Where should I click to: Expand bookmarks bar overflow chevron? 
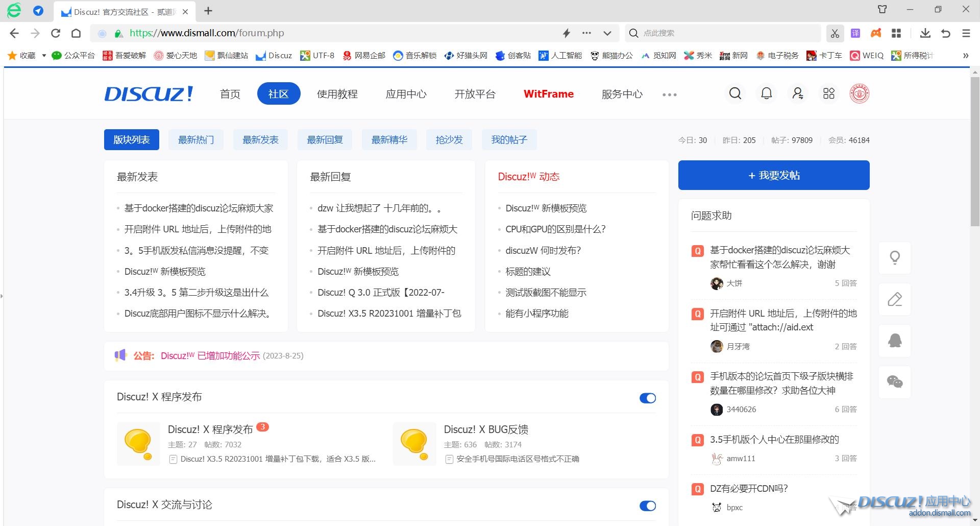pos(965,56)
